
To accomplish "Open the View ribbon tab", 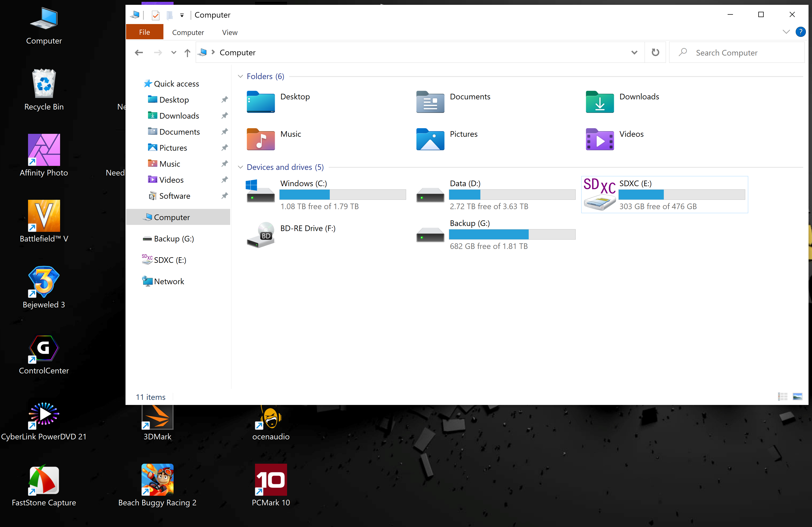I will (x=230, y=32).
